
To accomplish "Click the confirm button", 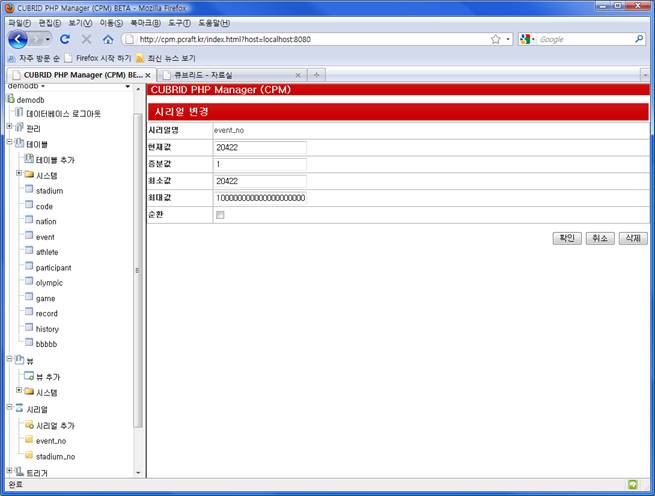I will pyautogui.click(x=567, y=238).
